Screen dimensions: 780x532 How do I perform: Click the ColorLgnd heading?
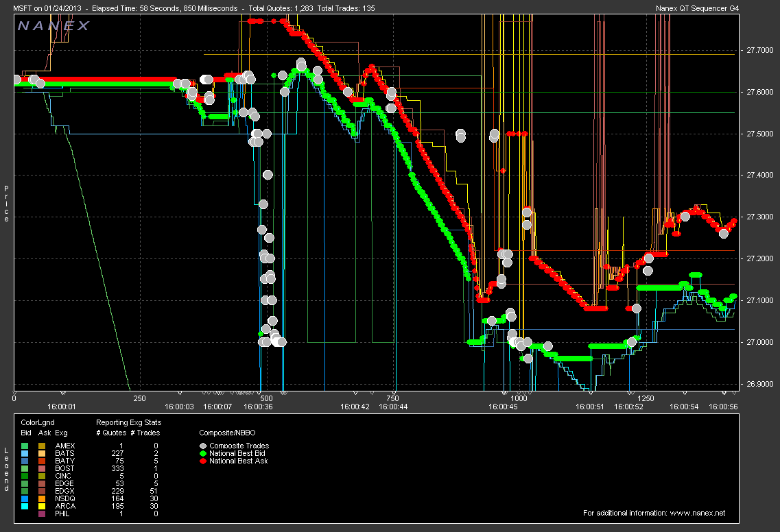pyautogui.click(x=38, y=422)
